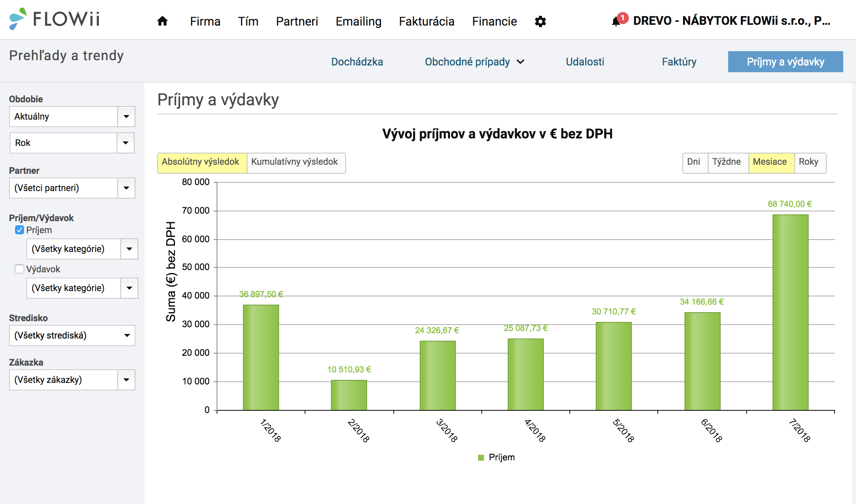This screenshot has width=856, height=504.
Task: Click the 25 087,73 € value label
Action: 526,328
